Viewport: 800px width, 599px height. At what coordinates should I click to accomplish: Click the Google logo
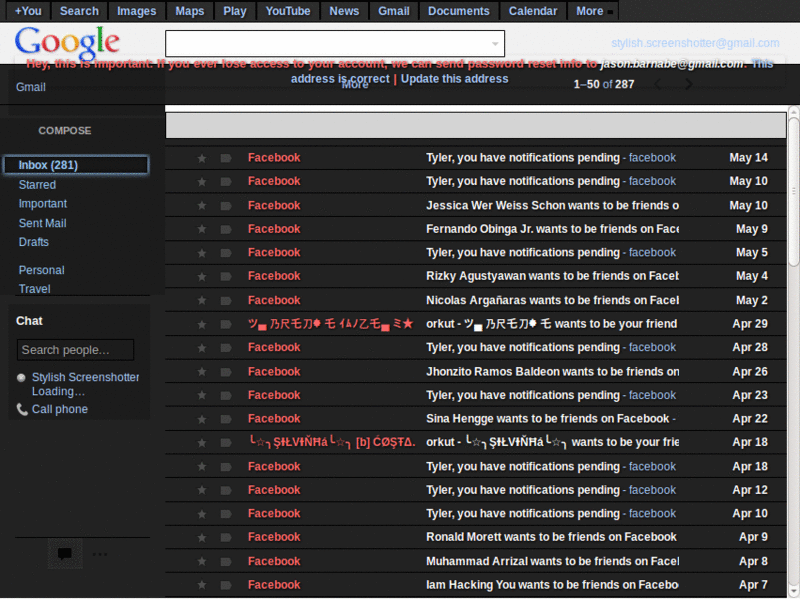67,42
